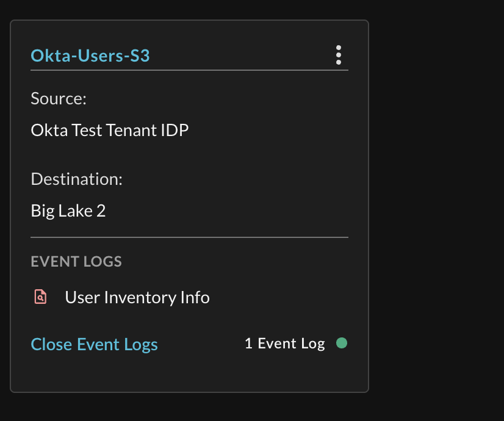Click the Destination: field label
The image size is (504, 421).
[x=76, y=179]
